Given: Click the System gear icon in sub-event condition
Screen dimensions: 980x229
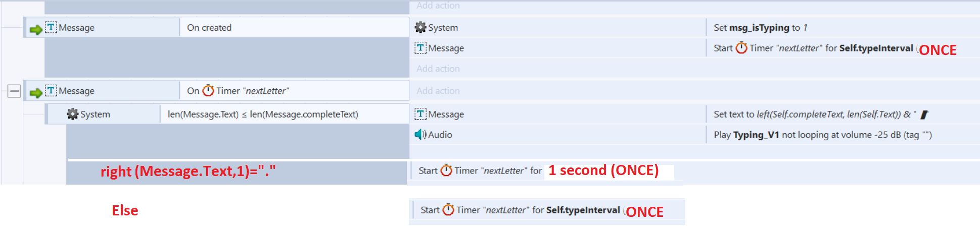Looking at the screenshot, I should pyautogui.click(x=73, y=114).
